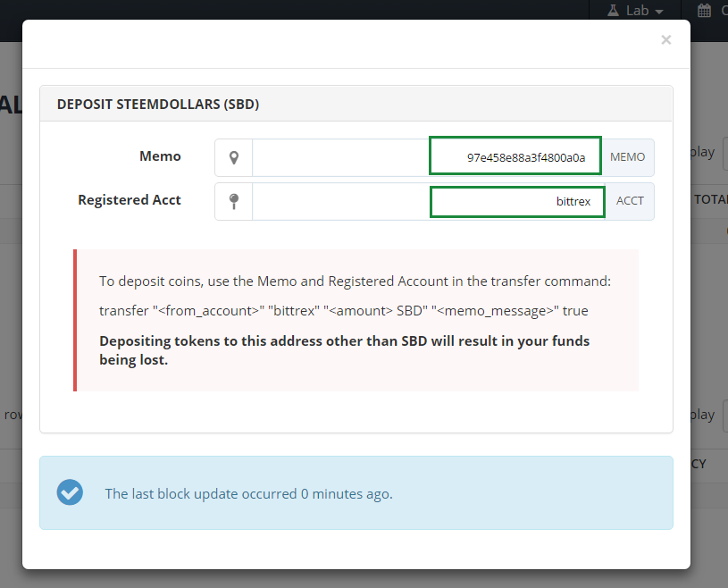Click the calendar icon in top navbar
Viewport: 728px width, 588px height.
click(x=704, y=10)
